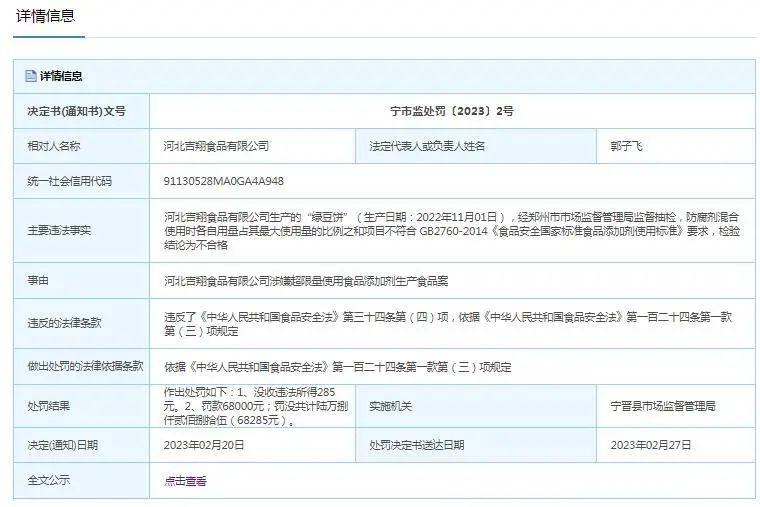Click the 决定(通知)日期 label
The image size is (760, 507).
63,445
